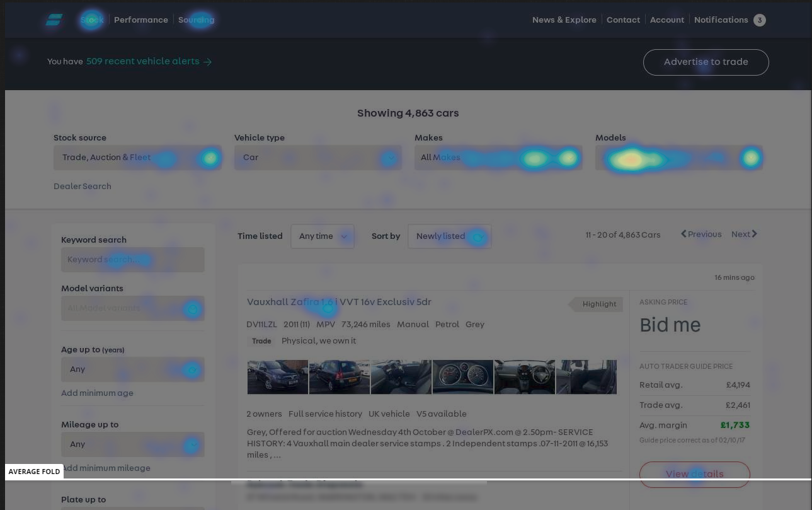Click the notifications count badge
Screen dimensions: 812x510
click(760, 20)
